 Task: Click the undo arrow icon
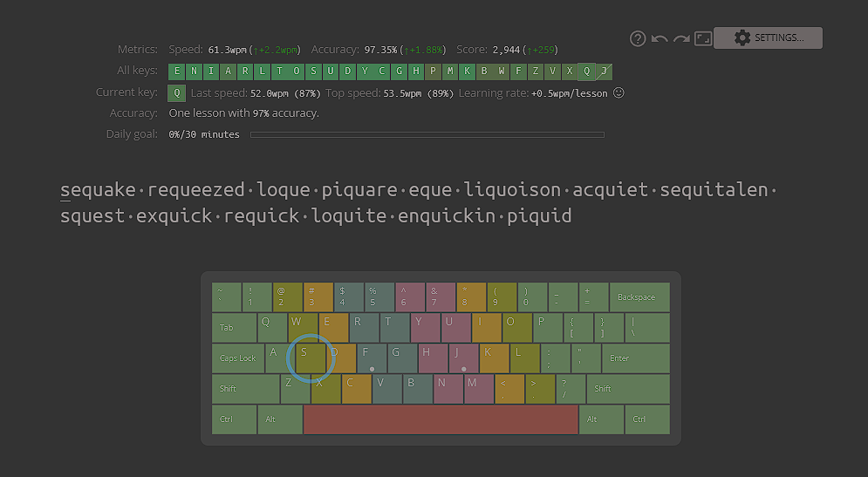tap(660, 38)
